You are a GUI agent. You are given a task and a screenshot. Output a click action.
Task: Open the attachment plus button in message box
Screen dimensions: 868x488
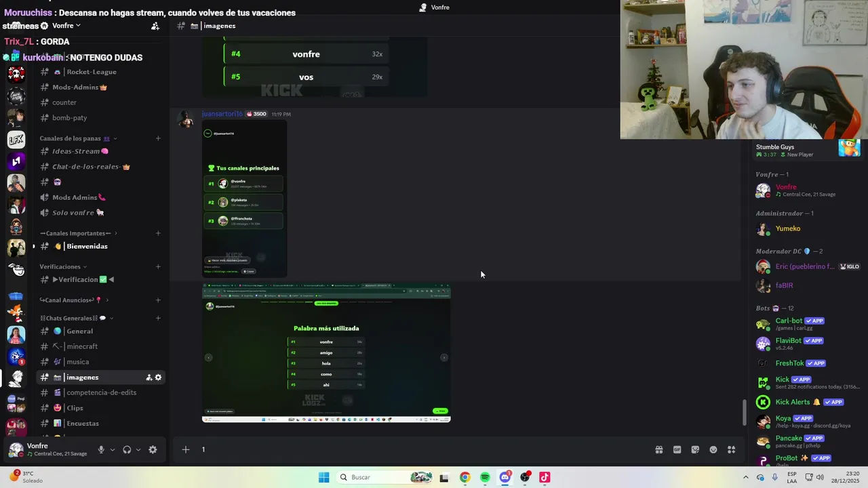coord(185,449)
